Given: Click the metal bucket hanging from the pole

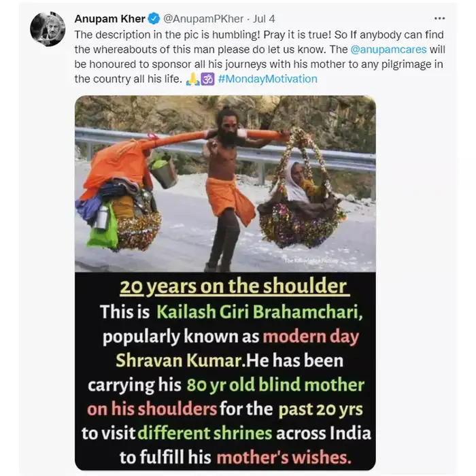Looking at the screenshot, I should [164, 171].
